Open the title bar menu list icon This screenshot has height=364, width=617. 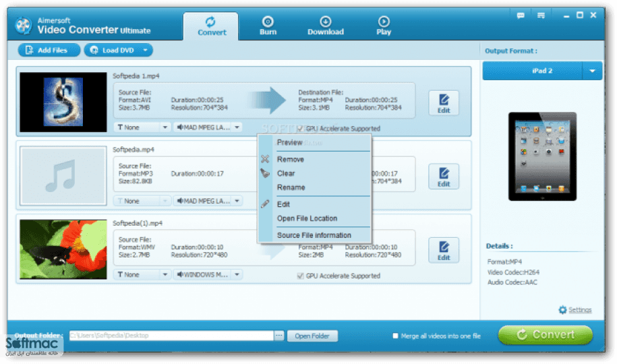[x=541, y=16]
